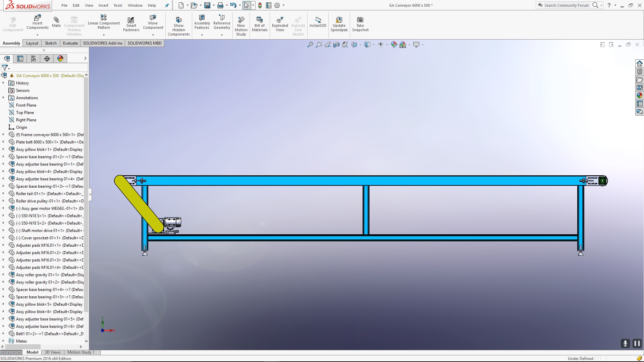This screenshot has height=362, width=644.
Task: Open Appearances task pane icon
Action: coord(640,96)
